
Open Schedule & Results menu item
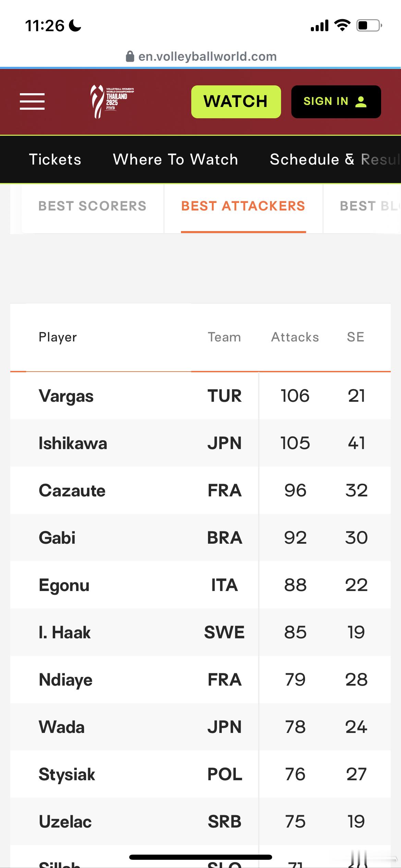tap(335, 159)
